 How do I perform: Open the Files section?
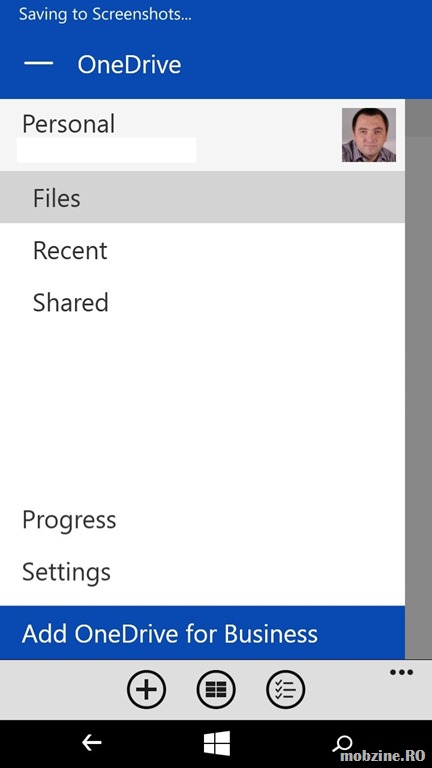tap(202, 197)
